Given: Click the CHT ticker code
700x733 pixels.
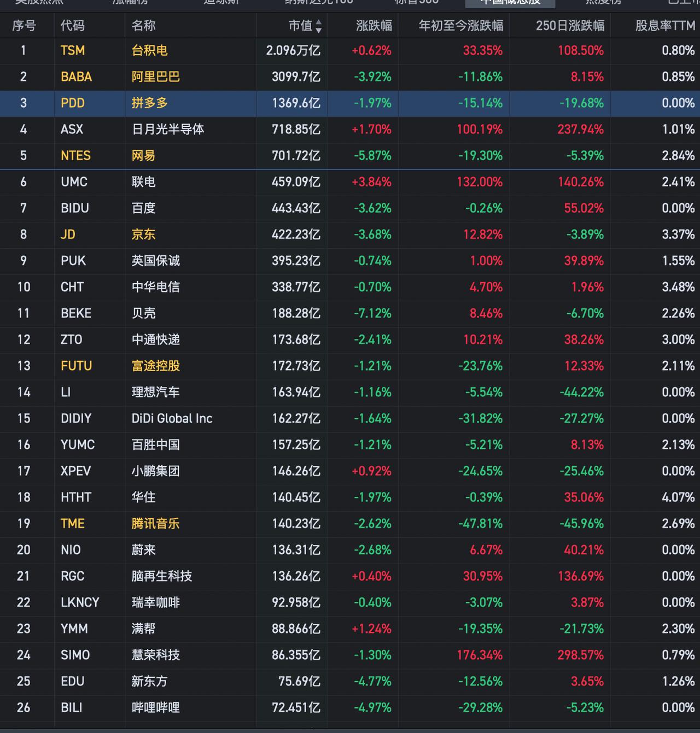Looking at the screenshot, I should pyautogui.click(x=72, y=286).
